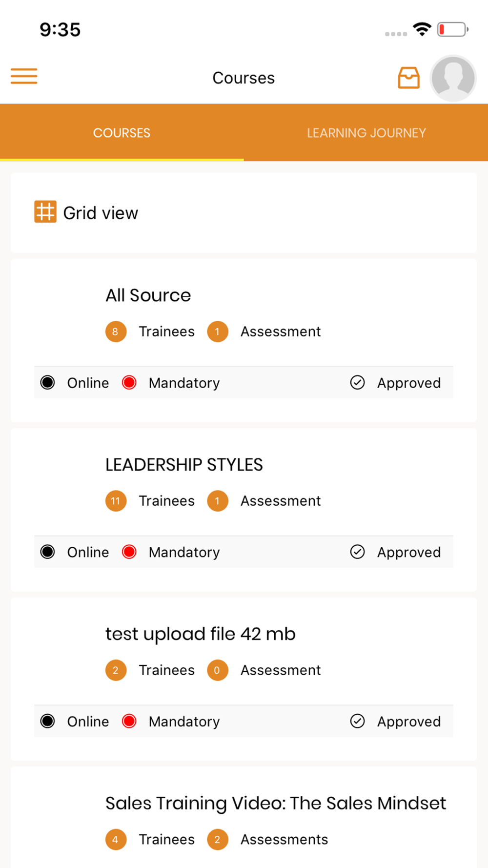Tap Assessments badge on Sales Training Video
This screenshot has width=488, height=868.
pyautogui.click(x=218, y=840)
